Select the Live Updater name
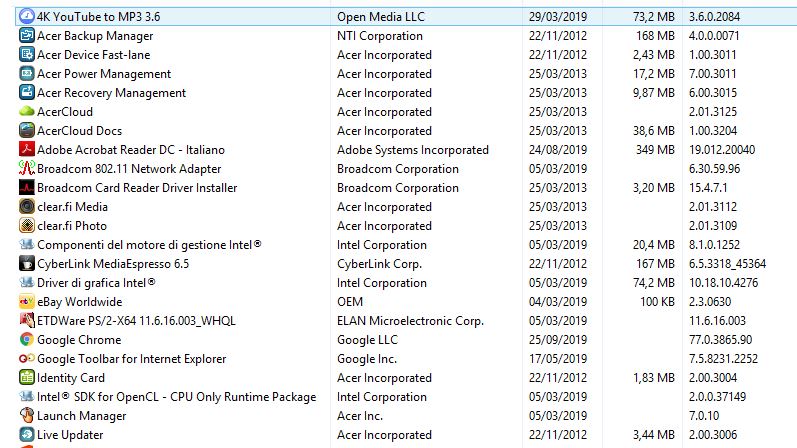797x448 pixels. pos(70,434)
